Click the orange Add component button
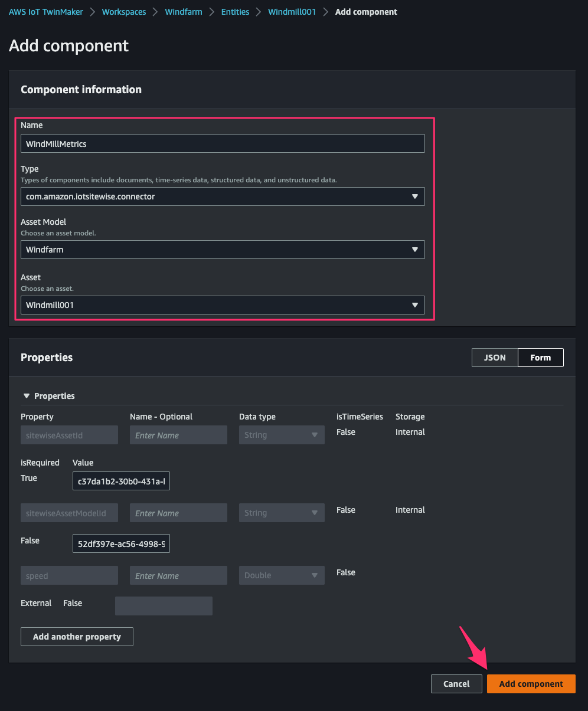The image size is (588, 711). pos(531,684)
